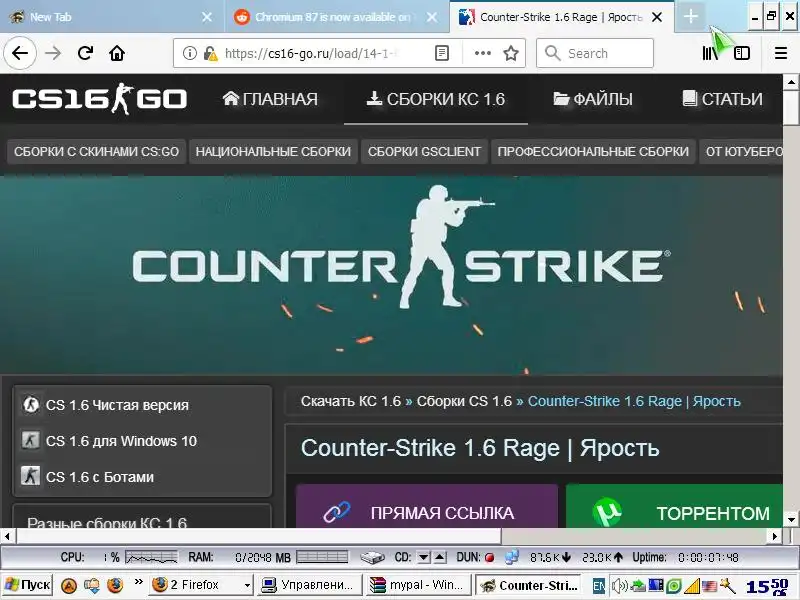Click the insecure connection padlock icon
Image resolution: width=800 pixels, height=600 pixels.
coord(210,53)
